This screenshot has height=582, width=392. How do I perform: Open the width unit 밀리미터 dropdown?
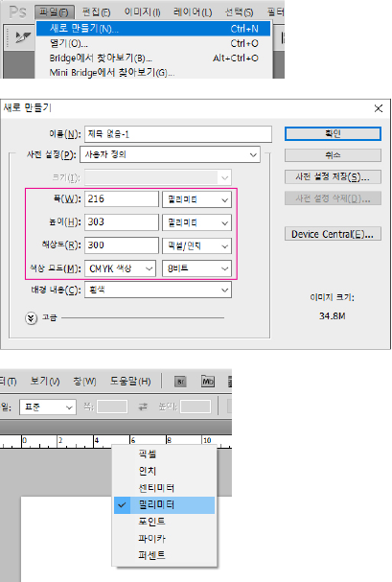pyautogui.click(x=196, y=199)
